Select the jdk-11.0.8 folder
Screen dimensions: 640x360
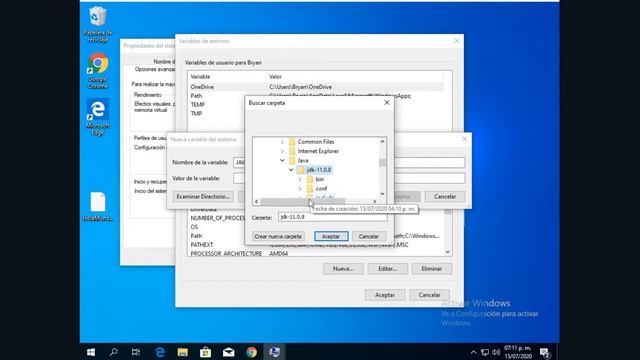click(x=318, y=170)
